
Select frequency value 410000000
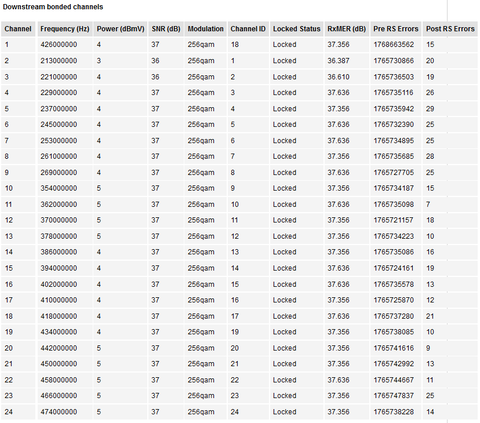tap(59, 300)
